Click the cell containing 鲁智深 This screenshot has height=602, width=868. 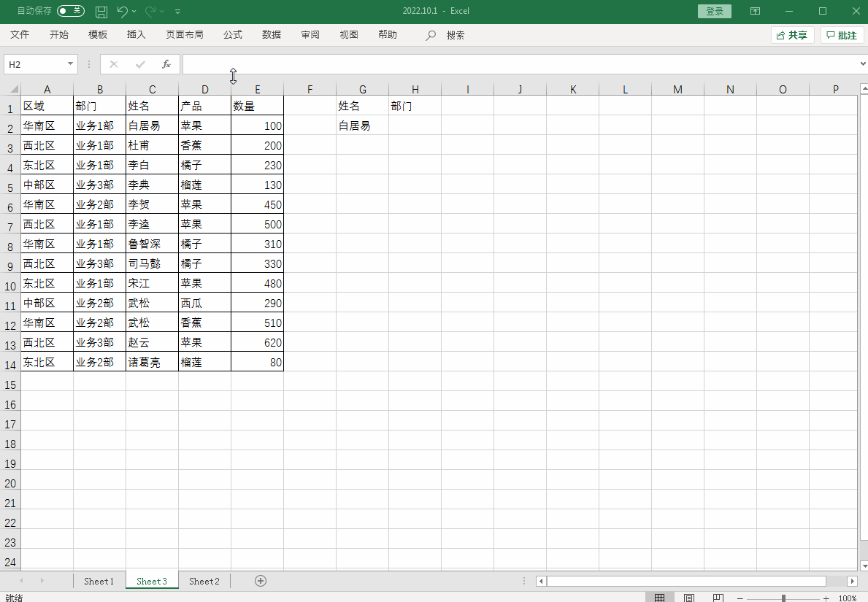[153, 244]
